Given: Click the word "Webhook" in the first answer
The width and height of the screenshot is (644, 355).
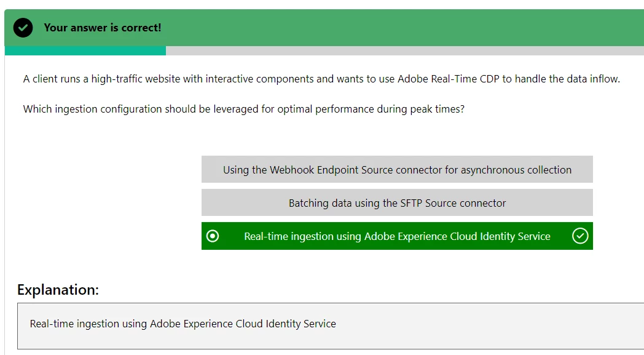Looking at the screenshot, I should click(292, 170).
